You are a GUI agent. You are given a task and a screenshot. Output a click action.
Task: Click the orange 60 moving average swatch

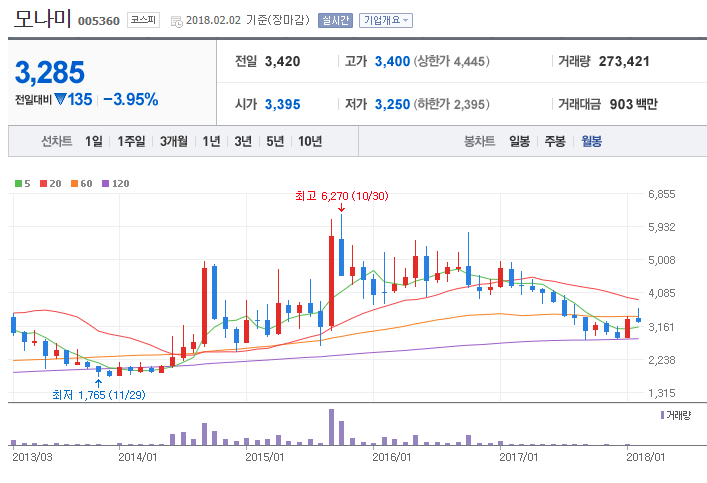point(74,184)
